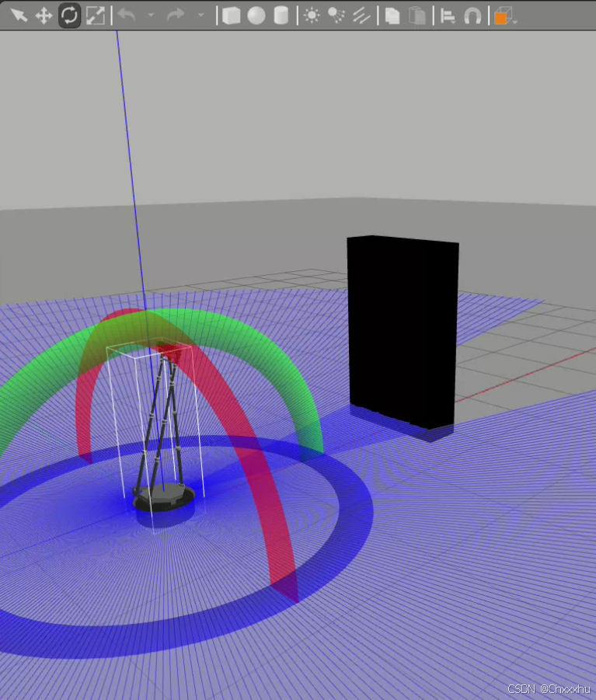Choose the Selection mode arrow tool
596x700 pixels.
point(19,16)
